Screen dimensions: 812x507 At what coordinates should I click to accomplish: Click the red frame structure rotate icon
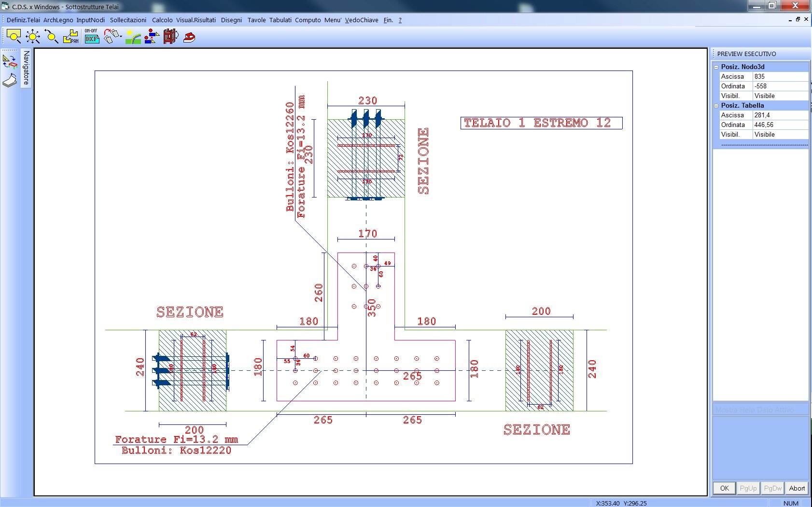[x=170, y=37]
